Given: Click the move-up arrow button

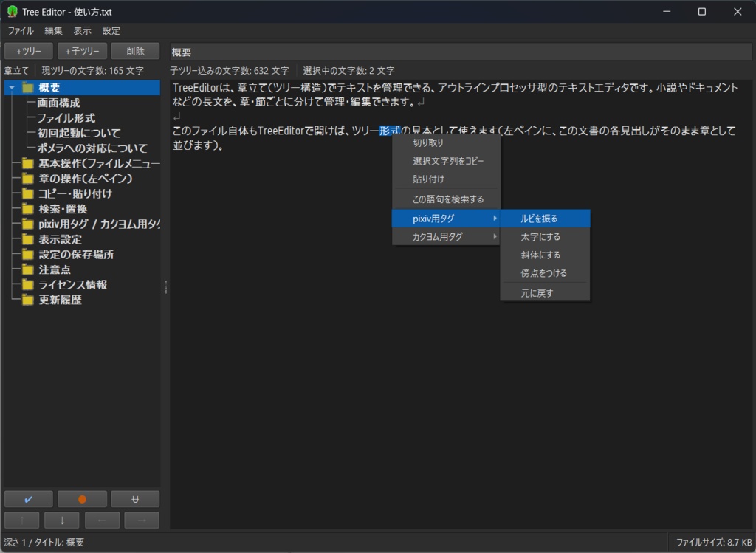Looking at the screenshot, I should (x=22, y=521).
